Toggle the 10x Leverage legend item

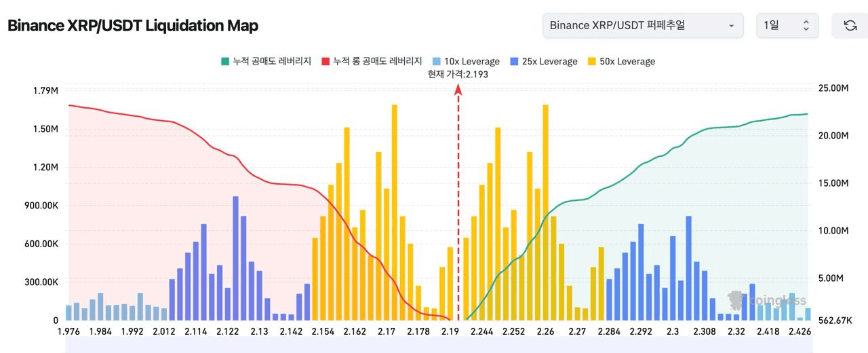click(465, 61)
